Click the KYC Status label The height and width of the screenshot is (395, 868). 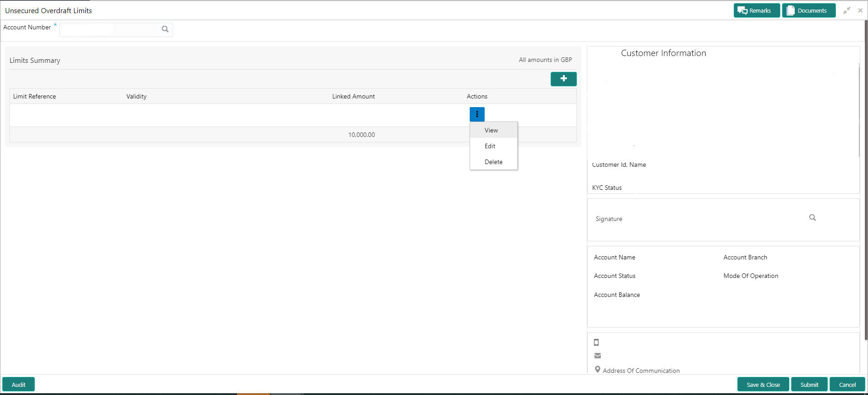click(x=607, y=188)
